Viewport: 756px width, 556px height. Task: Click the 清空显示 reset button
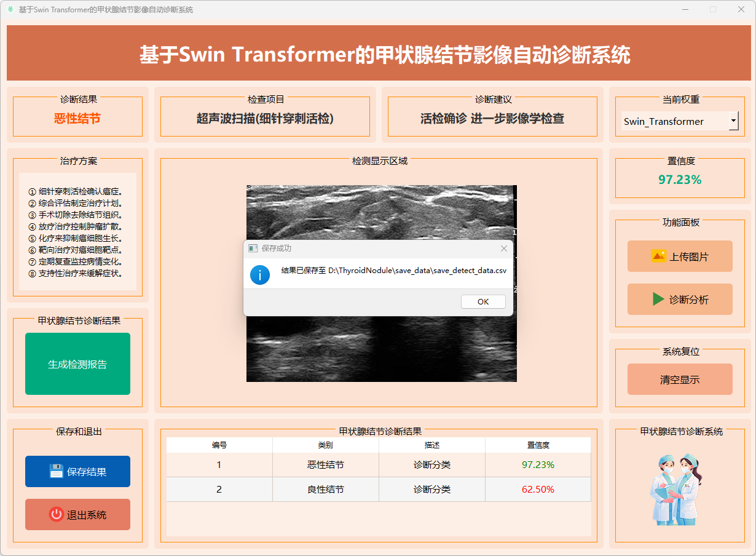pyautogui.click(x=680, y=379)
